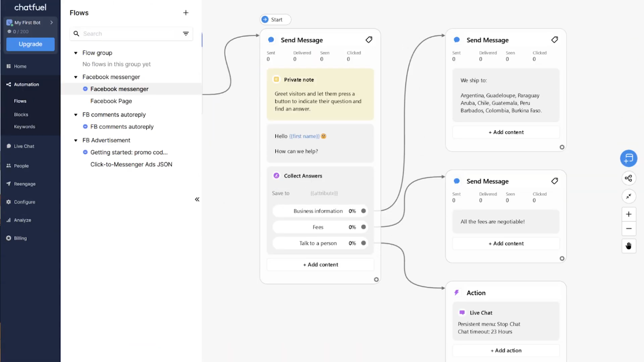Click the fit-to-screen collapse arrows icon

[628, 196]
